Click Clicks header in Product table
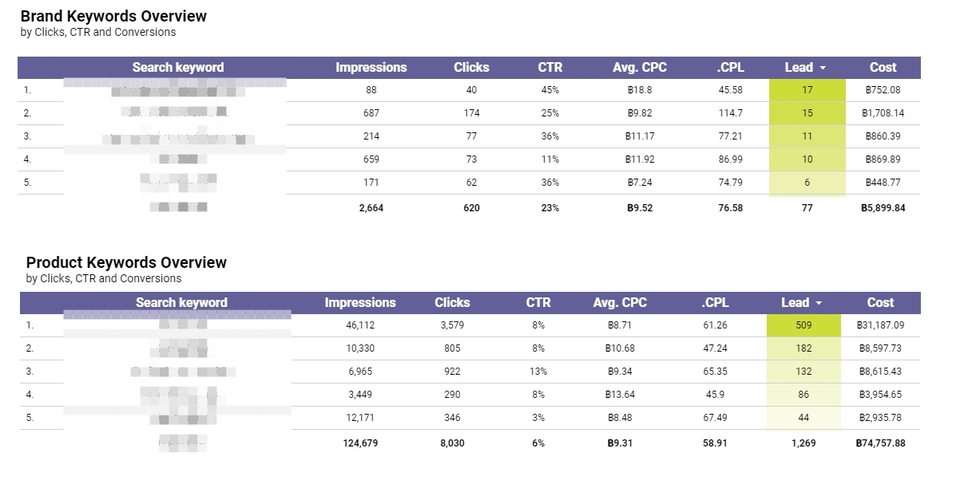 (x=452, y=302)
